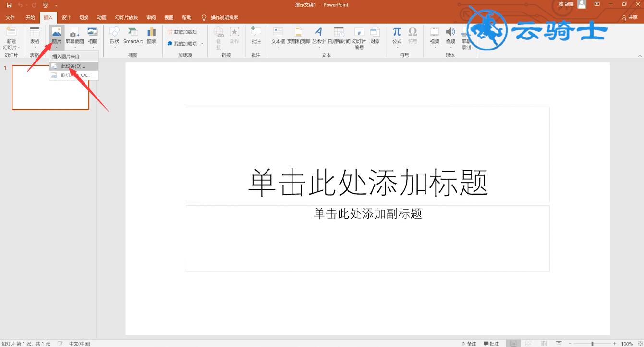
Task: Switch to the 设计 (Design) tab
Action: (66, 18)
